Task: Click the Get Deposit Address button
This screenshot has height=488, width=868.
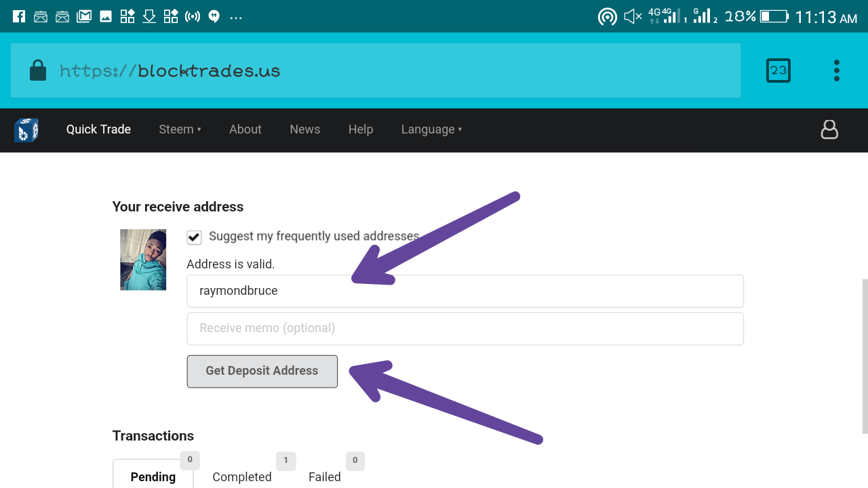Action: click(x=262, y=371)
